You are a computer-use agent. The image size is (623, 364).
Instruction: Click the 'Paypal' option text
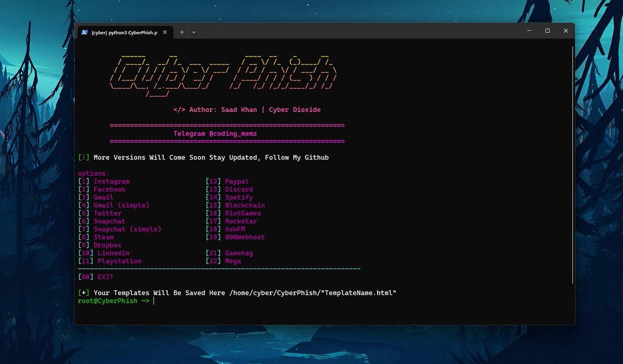click(x=237, y=181)
